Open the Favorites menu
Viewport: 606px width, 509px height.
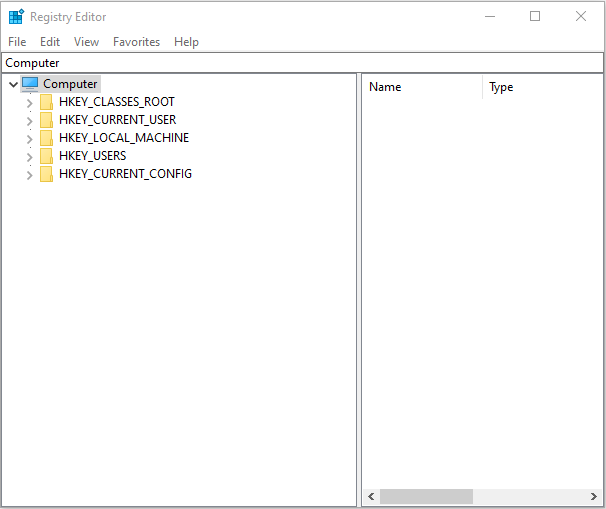(136, 42)
